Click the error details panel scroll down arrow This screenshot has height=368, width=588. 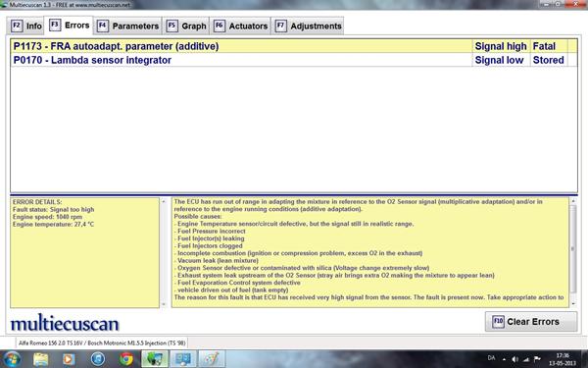(163, 304)
